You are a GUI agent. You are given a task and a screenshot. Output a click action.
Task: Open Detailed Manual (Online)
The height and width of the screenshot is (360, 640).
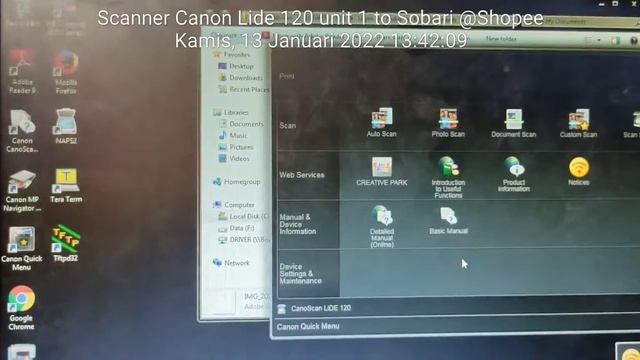(382, 227)
